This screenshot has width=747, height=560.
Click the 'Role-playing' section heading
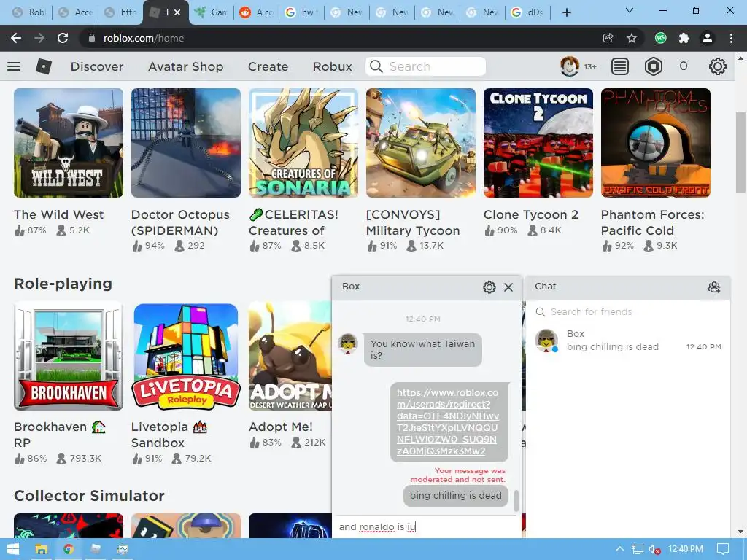[x=63, y=284]
